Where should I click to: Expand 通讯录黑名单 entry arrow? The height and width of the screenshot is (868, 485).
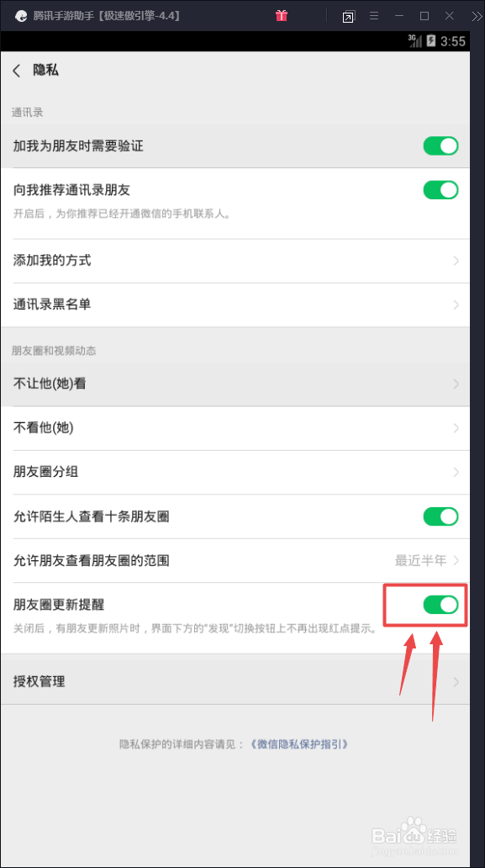tap(456, 304)
